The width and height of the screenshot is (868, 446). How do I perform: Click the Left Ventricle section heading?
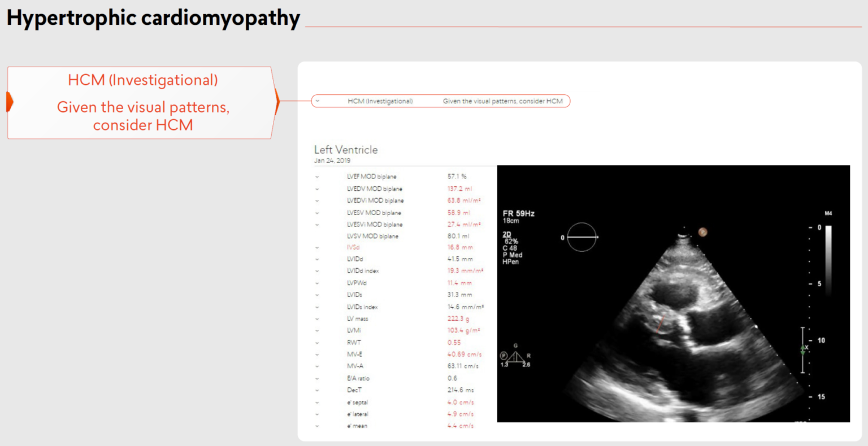point(346,150)
